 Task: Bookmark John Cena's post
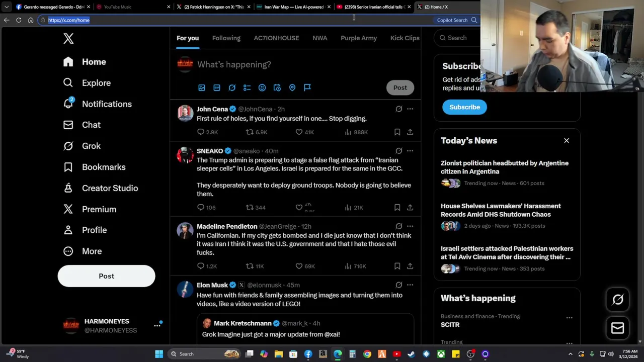pyautogui.click(x=397, y=132)
